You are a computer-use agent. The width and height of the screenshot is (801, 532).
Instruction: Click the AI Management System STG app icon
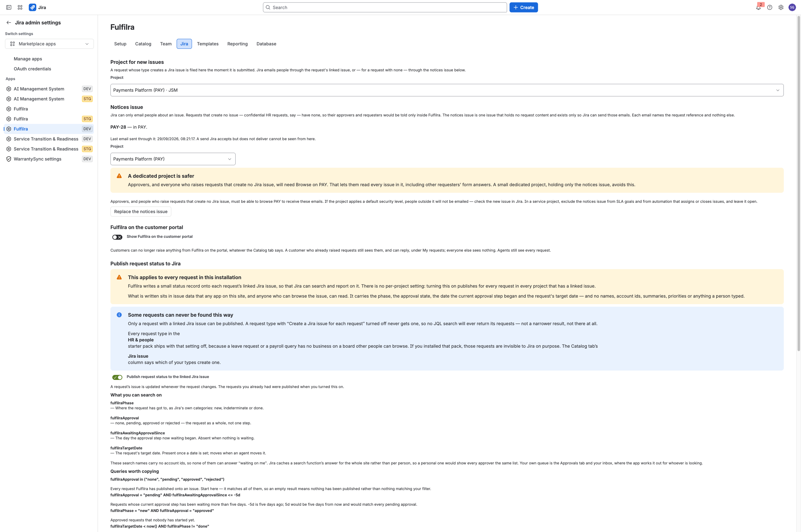(9, 99)
